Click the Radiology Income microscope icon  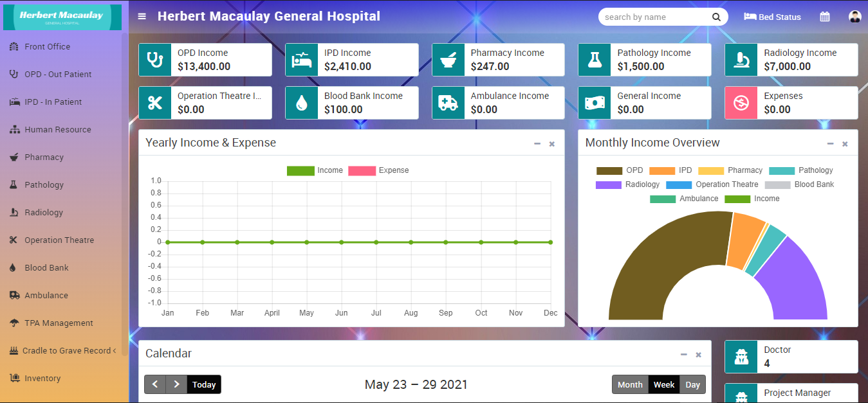pos(741,60)
